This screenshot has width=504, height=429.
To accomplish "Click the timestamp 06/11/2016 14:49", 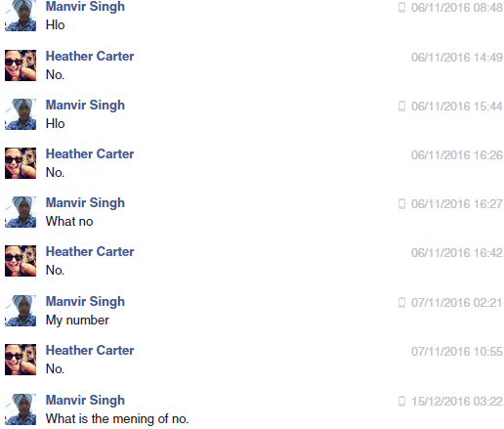I will tap(457, 58).
